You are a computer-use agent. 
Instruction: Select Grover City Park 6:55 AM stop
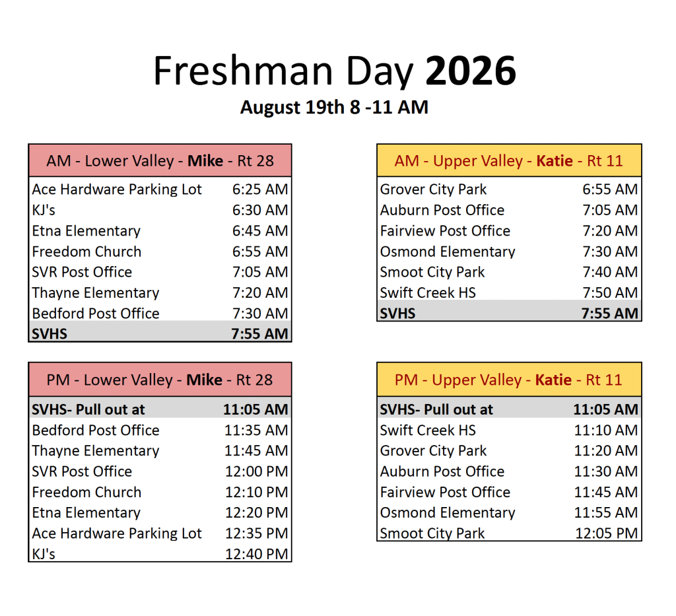(509, 189)
